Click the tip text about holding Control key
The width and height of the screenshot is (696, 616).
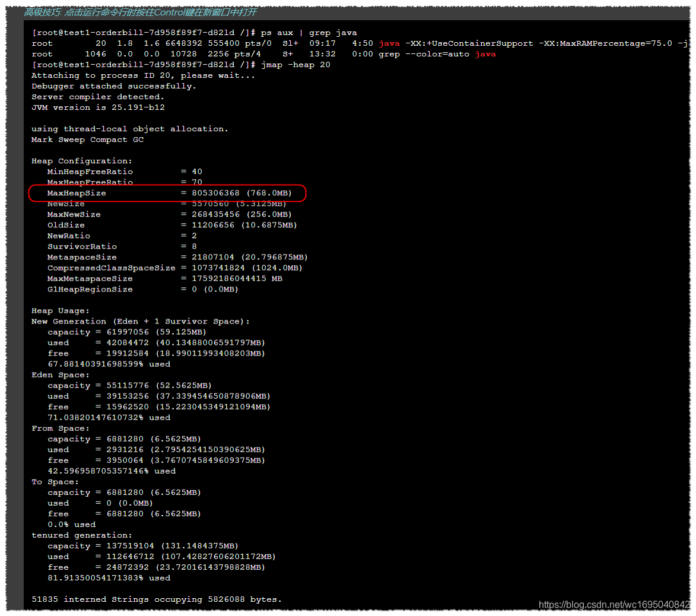140,12
